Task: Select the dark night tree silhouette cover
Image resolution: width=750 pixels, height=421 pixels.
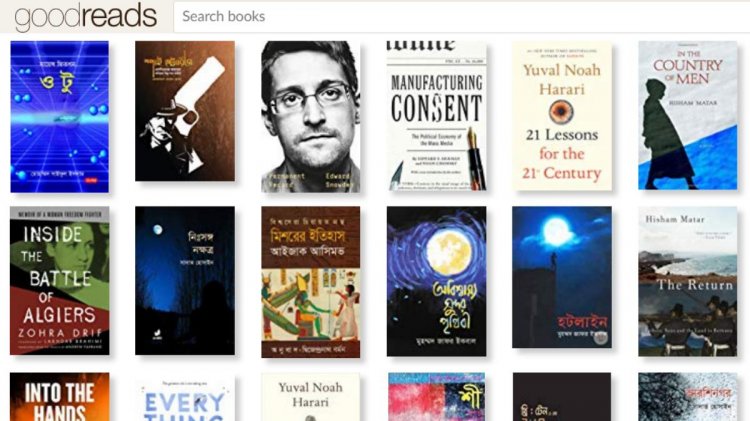Action: (185, 281)
